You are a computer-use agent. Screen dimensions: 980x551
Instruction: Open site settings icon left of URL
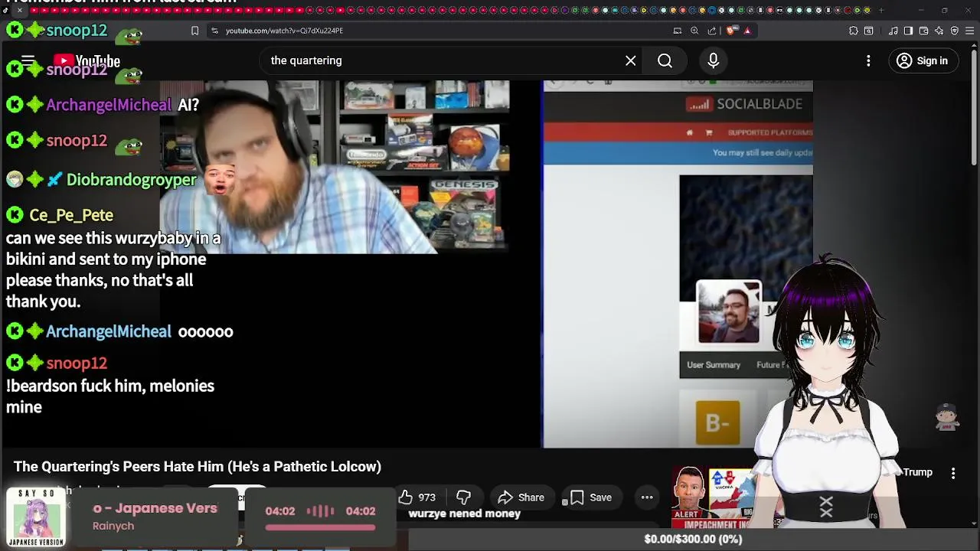214,31
